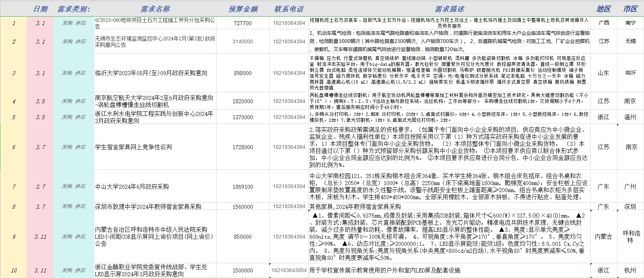Select the 需求类别 header cell
This screenshot has height=278, width=644.
click(74, 9)
